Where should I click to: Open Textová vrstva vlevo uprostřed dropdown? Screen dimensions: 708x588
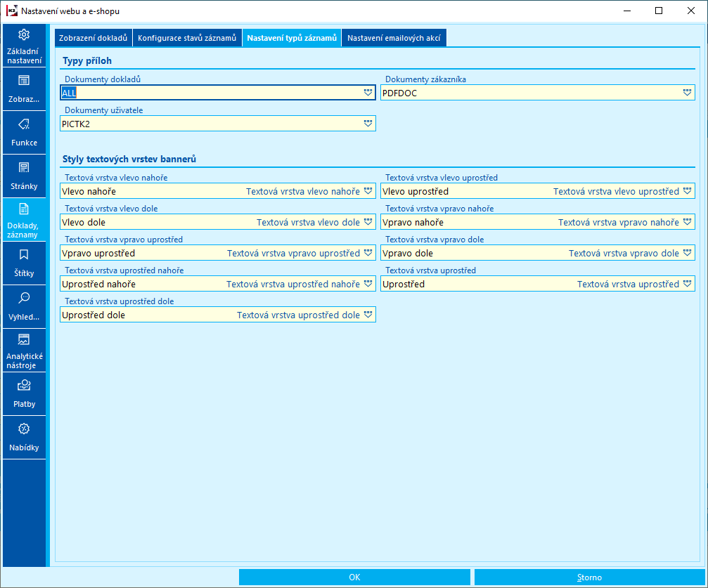pos(687,191)
